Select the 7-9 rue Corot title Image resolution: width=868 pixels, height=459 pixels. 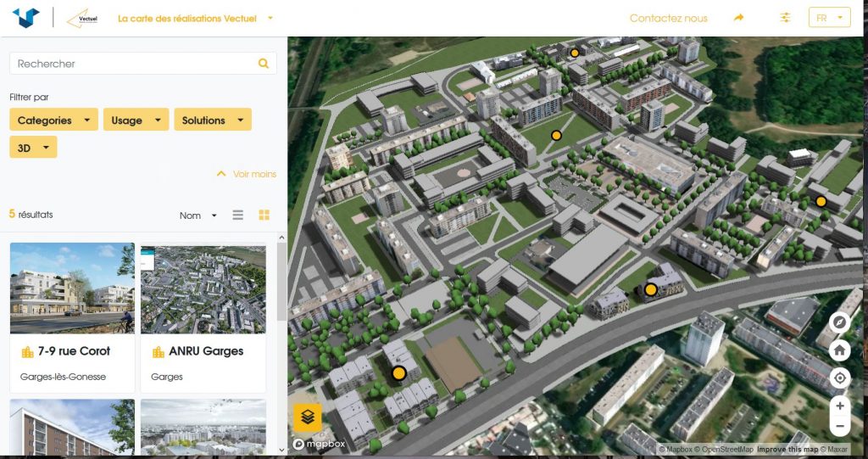pyautogui.click(x=74, y=351)
